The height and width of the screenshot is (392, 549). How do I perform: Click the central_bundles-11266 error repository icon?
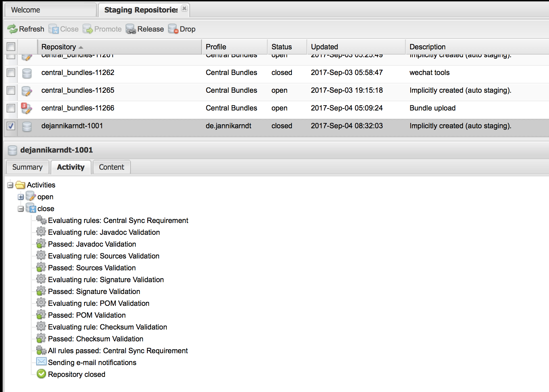coord(26,108)
